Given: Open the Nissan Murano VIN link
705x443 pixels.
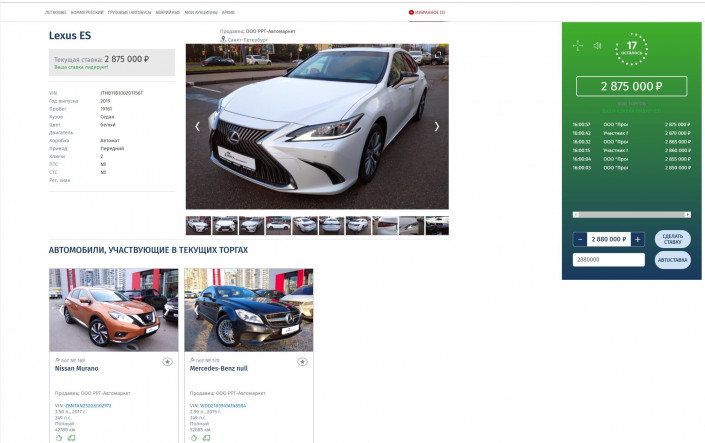Looking at the screenshot, I should coord(87,405).
